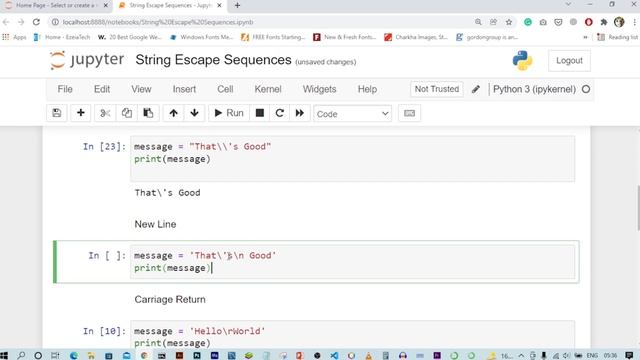The height and width of the screenshot is (360, 640).
Task: Paste cells below icon
Action: pyautogui.click(x=148, y=113)
